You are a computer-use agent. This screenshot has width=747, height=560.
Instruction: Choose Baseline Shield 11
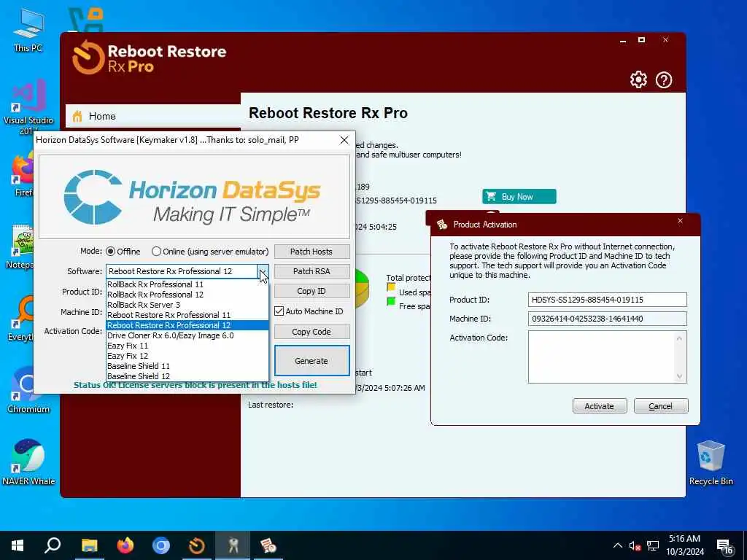coord(187,366)
